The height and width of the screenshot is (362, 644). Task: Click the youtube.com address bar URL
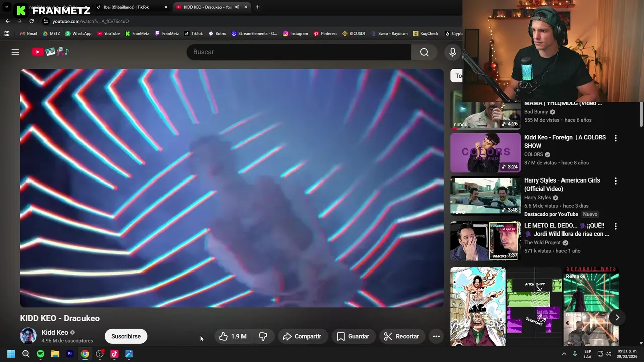(91, 21)
